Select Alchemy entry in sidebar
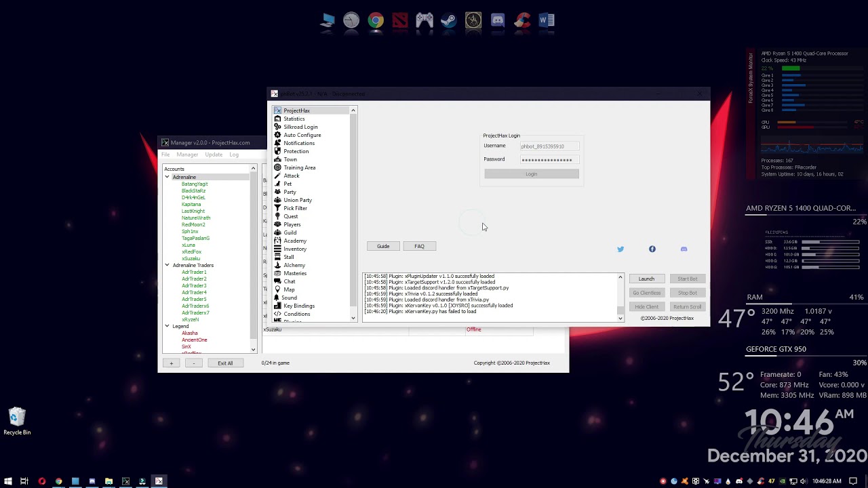The width and height of the screenshot is (868, 488). tap(294, 265)
